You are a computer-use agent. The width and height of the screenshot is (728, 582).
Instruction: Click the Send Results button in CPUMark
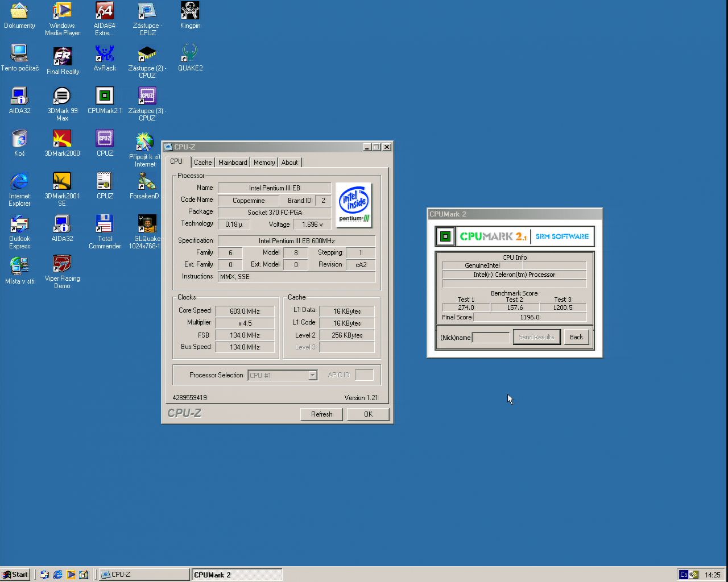pos(536,337)
